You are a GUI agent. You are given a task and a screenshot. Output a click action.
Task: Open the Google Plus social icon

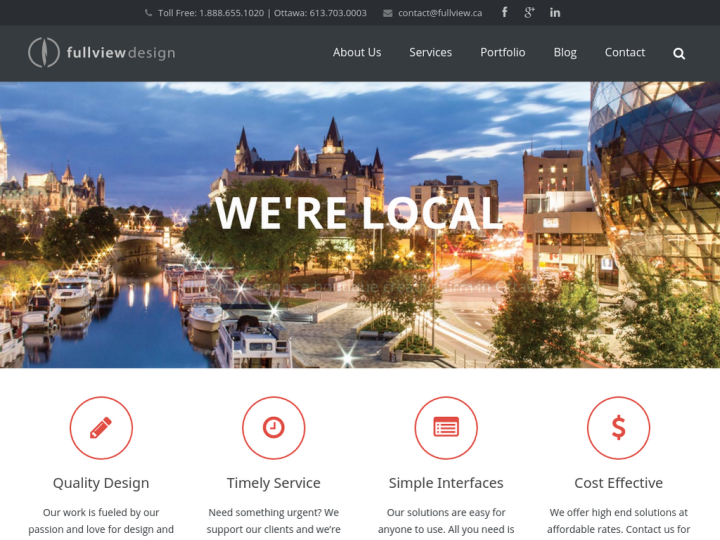click(x=529, y=13)
